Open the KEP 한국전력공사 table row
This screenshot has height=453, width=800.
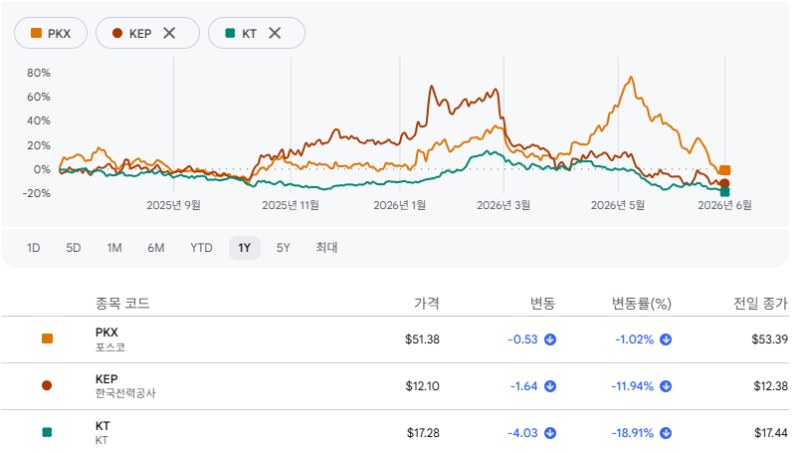click(x=395, y=386)
